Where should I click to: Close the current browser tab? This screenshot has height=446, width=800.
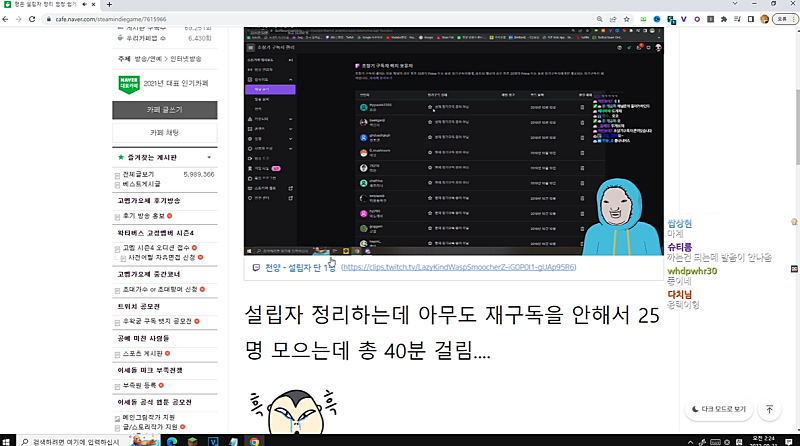click(x=93, y=4)
